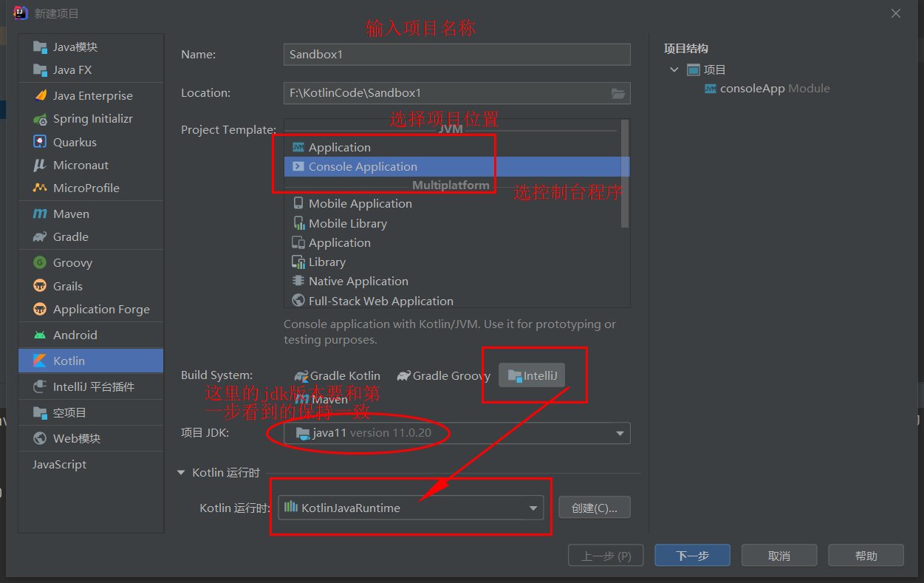Set build system to Maven
Image resolution: width=924 pixels, height=583 pixels.
click(x=322, y=399)
